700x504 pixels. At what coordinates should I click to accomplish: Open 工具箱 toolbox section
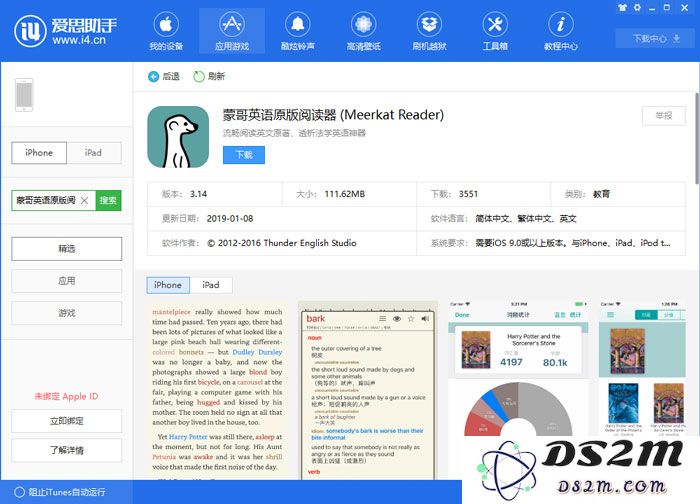(x=495, y=31)
